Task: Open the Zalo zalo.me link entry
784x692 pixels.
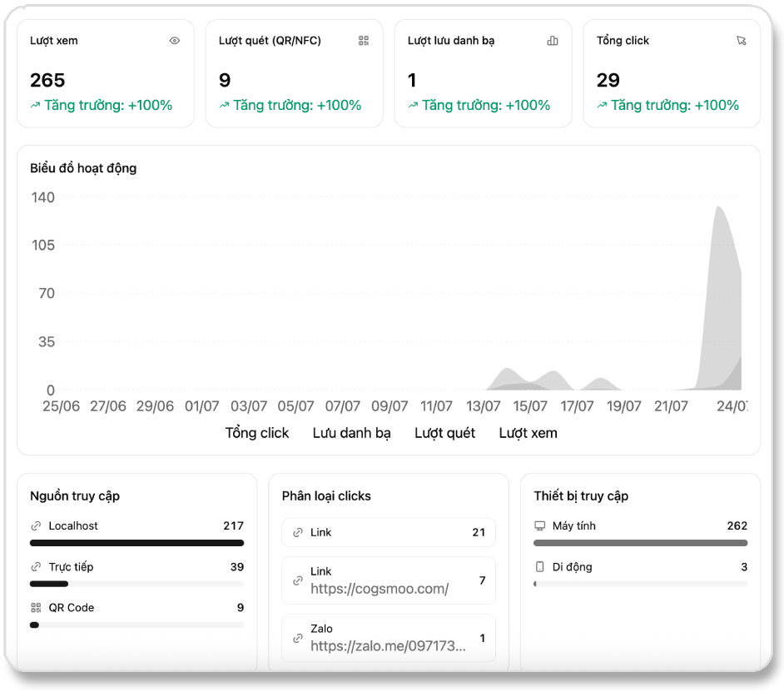Action: pos(389,638)
